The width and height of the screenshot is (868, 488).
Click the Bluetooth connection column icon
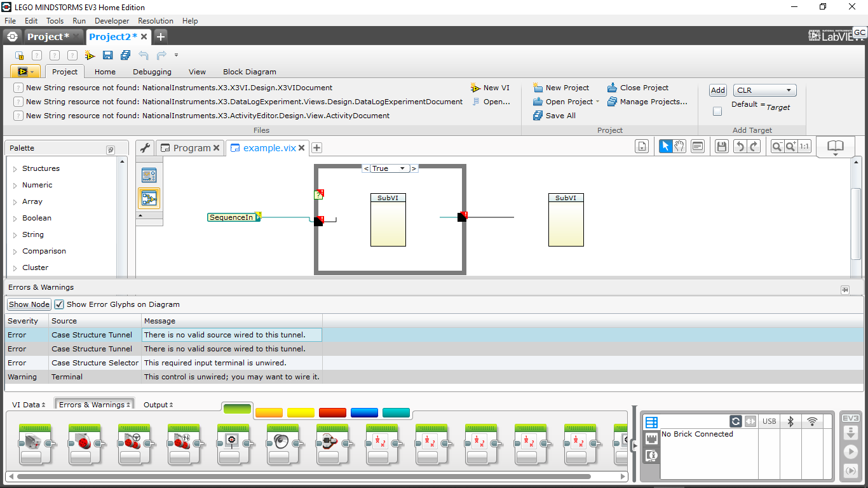tap(790, 421)
